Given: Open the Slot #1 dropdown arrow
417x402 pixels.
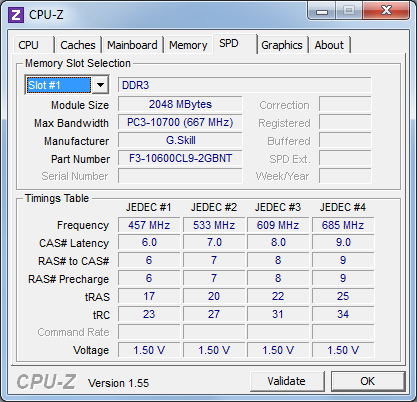Looking at the screenshot, I should (x=100, y=85).
